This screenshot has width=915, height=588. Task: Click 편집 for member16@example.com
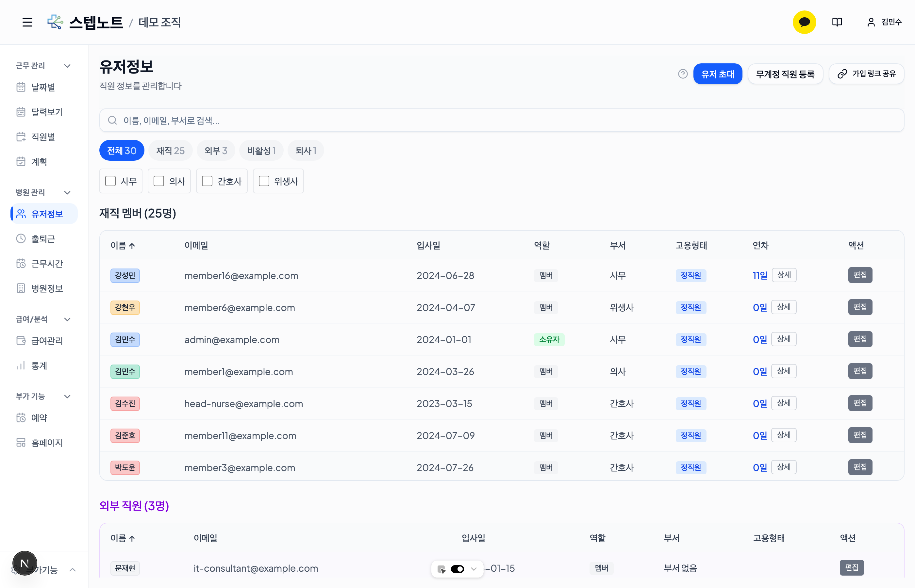pos(860,275)
